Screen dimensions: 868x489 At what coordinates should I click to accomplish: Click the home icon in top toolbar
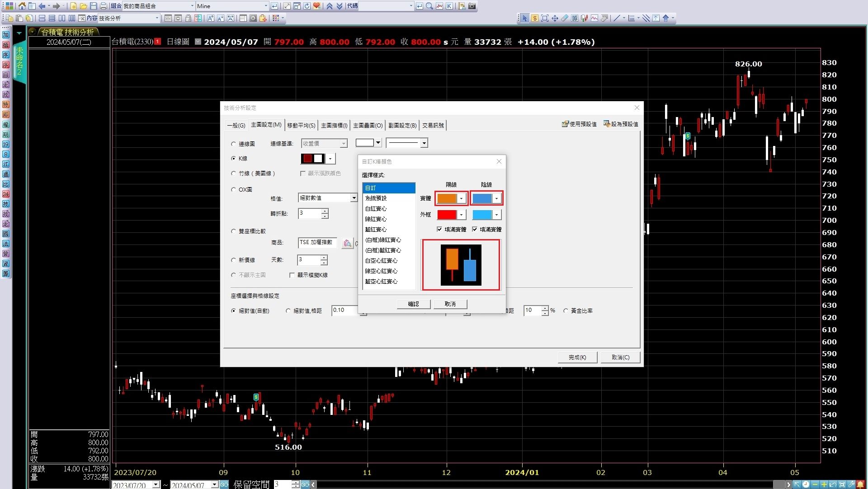(x=22, y=6)
